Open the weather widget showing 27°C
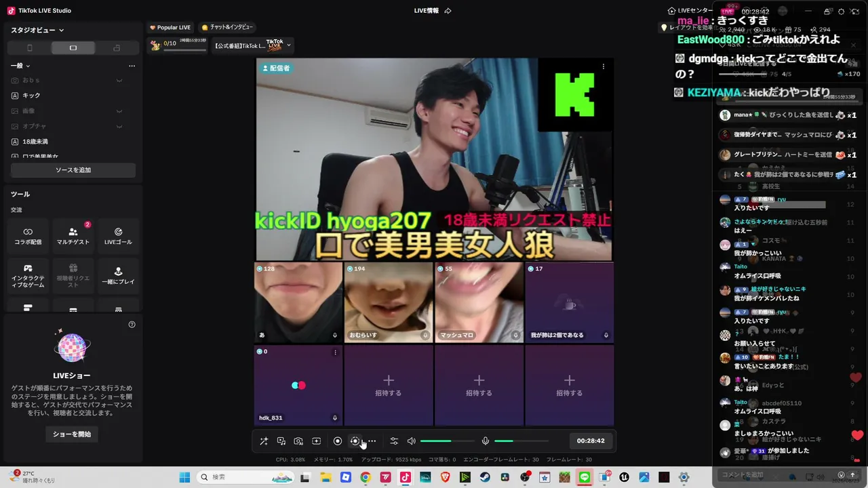Screen dimensions: 868x488 (x=32, y=476)
